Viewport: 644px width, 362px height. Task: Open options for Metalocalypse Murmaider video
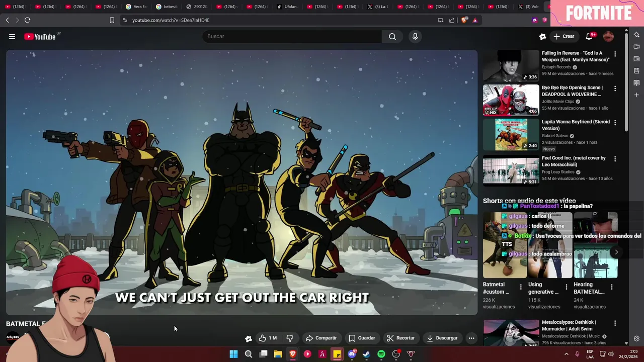tap(615, 323)
